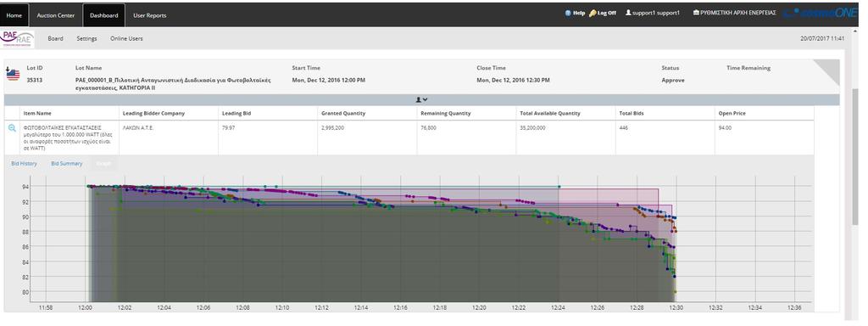The width and height of the screenshot is (868, 326).
Task: Click the Open Price column header
Action: [x=732, y=113]
